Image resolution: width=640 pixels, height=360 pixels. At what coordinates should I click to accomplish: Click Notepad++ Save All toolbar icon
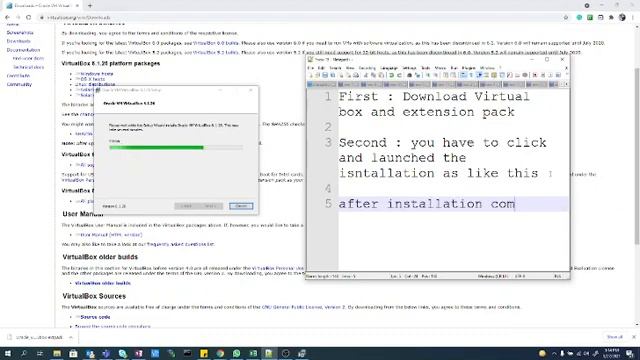point(333,76)
